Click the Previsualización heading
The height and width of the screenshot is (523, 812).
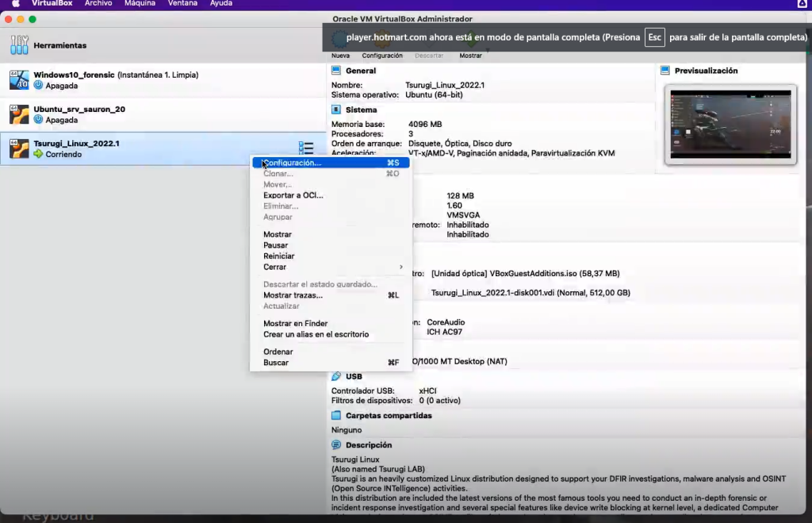coord(707,71)
